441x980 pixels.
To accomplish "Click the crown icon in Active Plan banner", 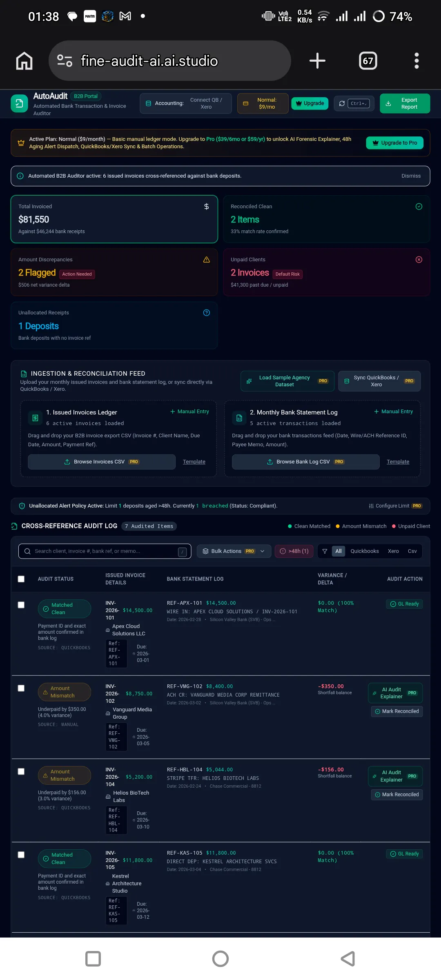I will click(21, 143).
